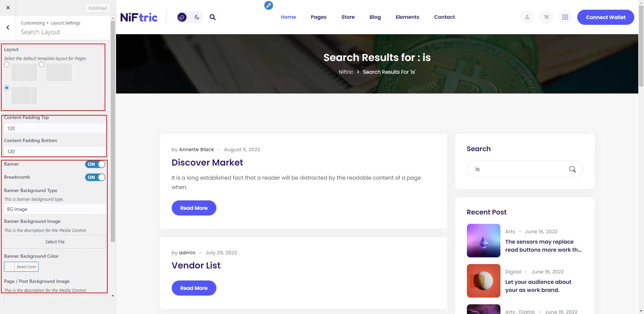Switch to light mode sun icon
This screenshot has height=314, width=644.
coord(182,17)
